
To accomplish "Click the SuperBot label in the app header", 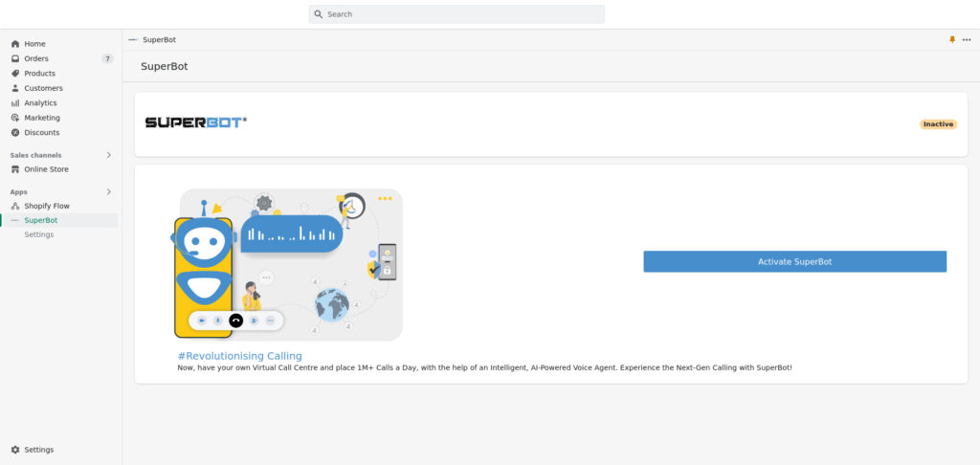I will pyautogui.click(x=160, y=39).
